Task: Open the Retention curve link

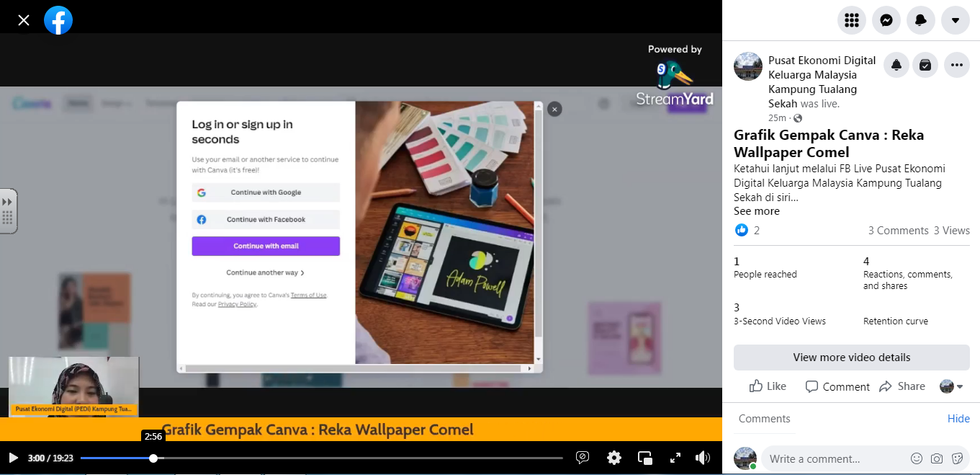Action: click(x=896, y=321)
